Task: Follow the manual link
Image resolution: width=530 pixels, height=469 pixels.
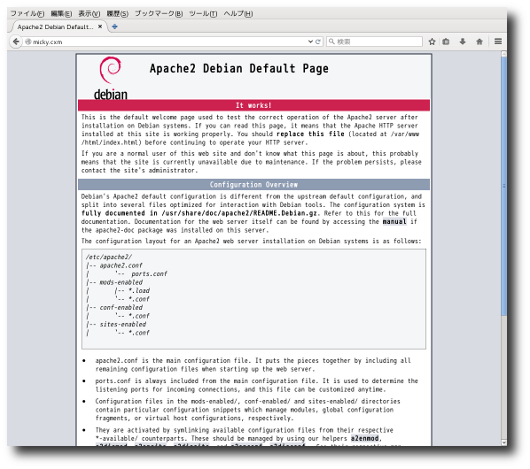Action: [x=394, y=222]
